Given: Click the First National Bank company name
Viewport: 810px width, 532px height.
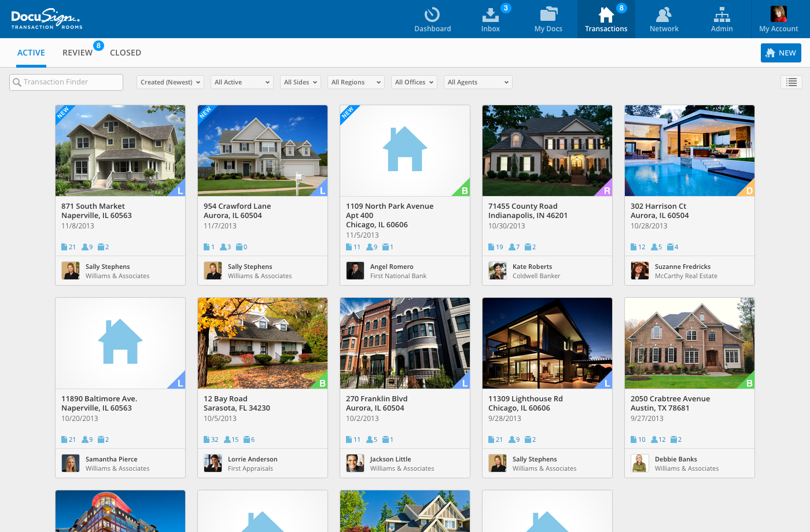Looking at the screenshot, I should click(x=398, y=276).
